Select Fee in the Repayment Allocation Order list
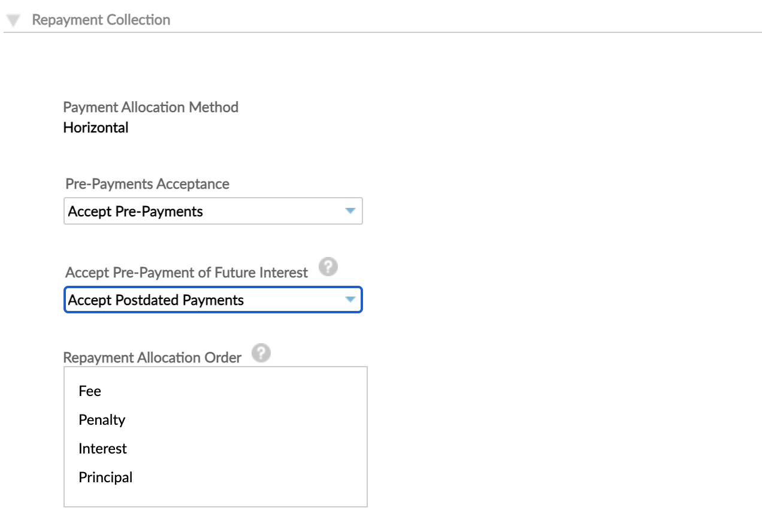 click(90, 391)
